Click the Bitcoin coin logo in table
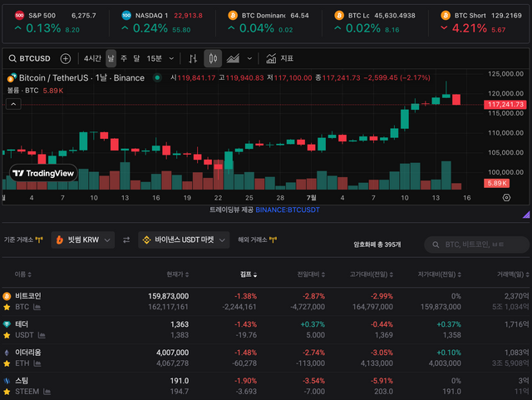 tap(7, 296)
